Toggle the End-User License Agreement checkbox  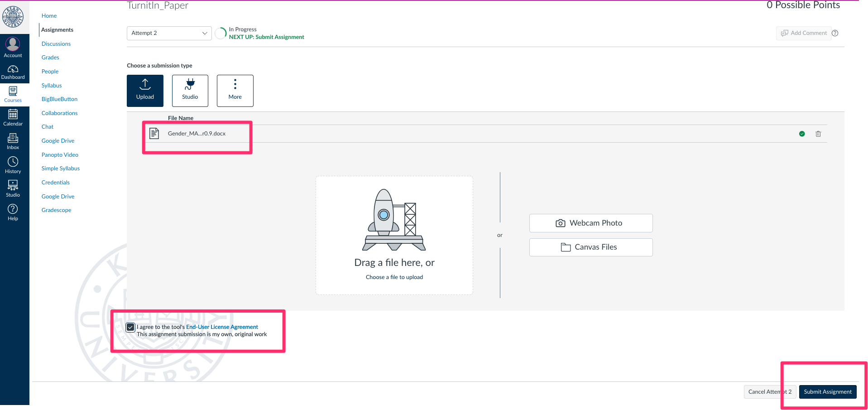[x=130, y=327]
